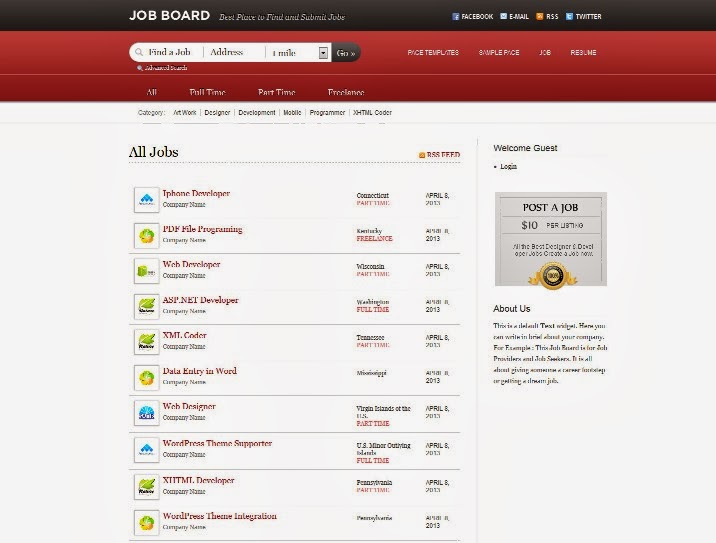Screen dimensions: 716x543
Task: Open Iphone Developer job title
Action: [196, 193]
